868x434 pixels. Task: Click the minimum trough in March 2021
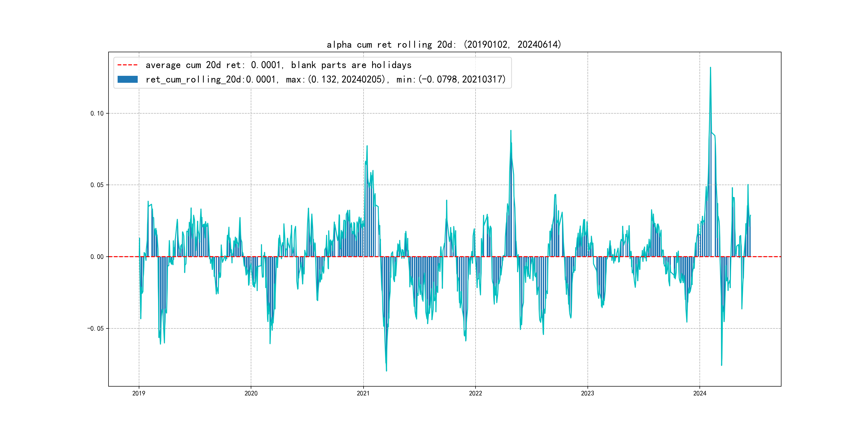coord(387,370)
